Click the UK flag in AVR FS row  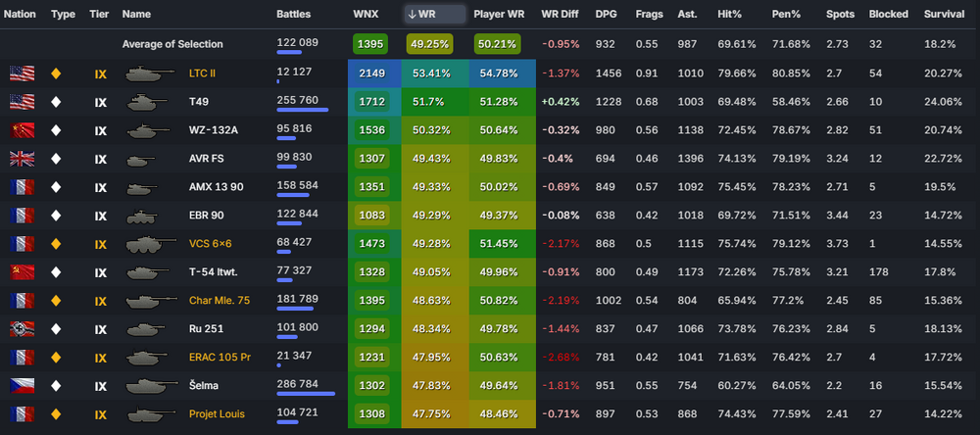22,159
